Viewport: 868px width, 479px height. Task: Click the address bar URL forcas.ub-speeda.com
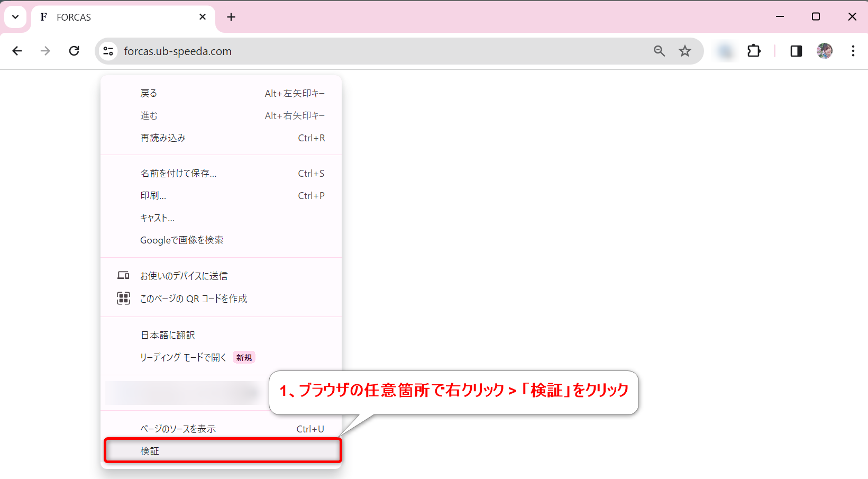[x=178, y=51]
